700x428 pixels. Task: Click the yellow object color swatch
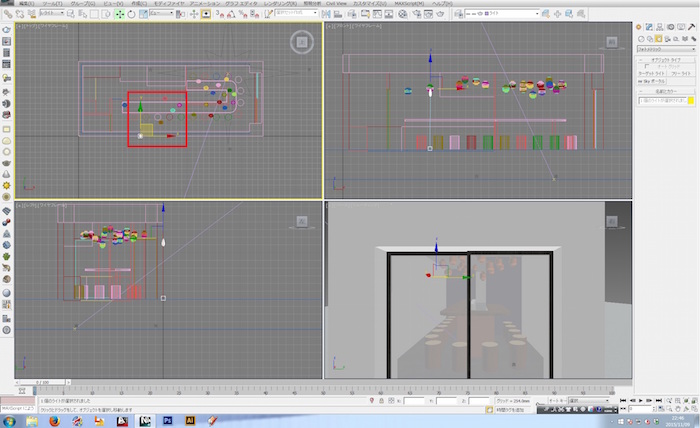coord(689,101)
